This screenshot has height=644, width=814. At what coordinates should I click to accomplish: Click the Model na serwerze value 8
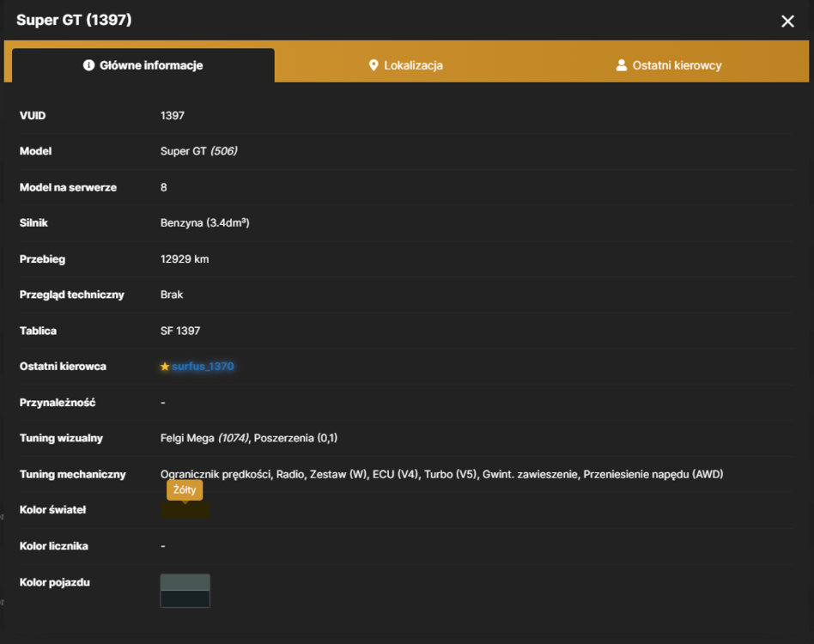point(163,187)
